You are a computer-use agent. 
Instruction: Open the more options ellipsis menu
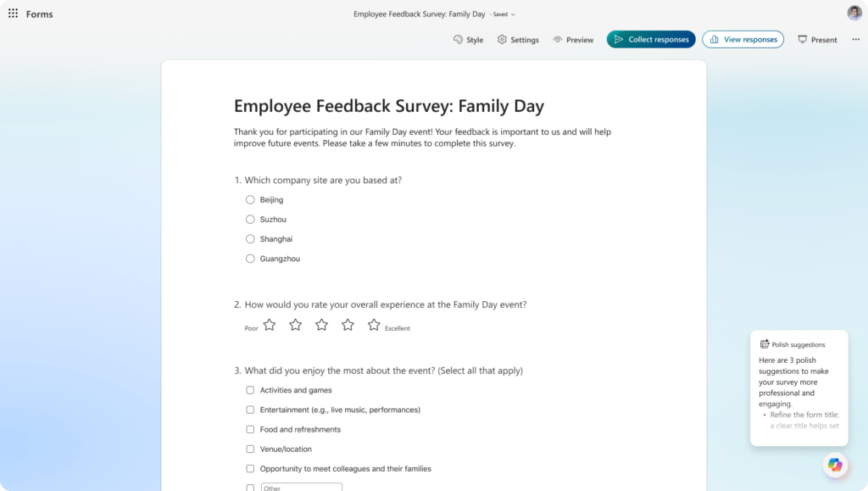pos(854,39)
